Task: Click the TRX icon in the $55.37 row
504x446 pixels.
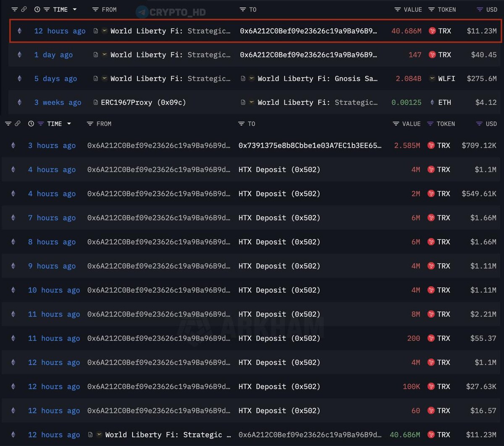Action: 431,338
